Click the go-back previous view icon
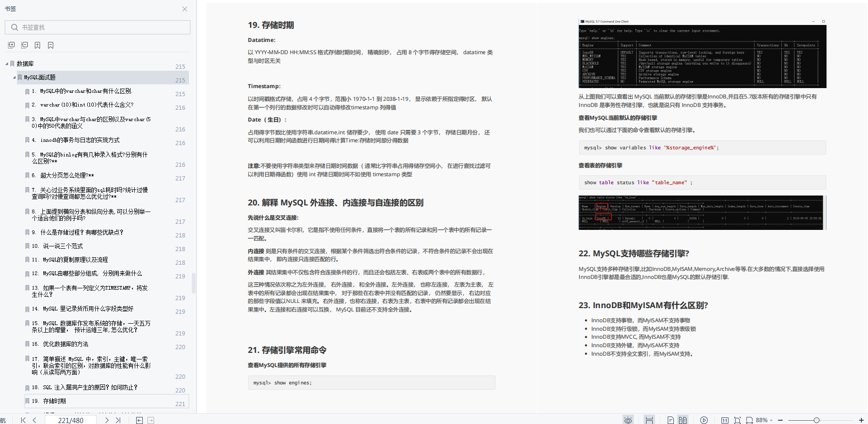Screen dimensions: 868x424 pos(139,420)
